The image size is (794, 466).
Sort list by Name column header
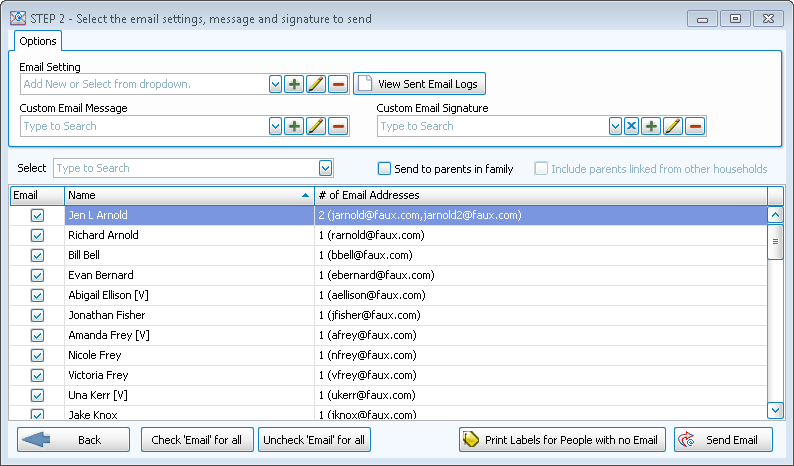pyautogui.click(x=188, y=195)
